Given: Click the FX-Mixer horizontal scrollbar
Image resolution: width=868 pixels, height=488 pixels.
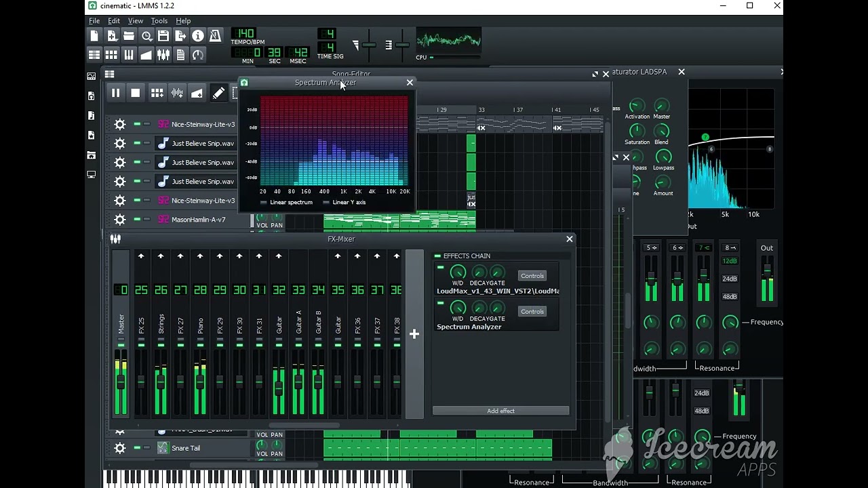Looking at the screenshot, I should click(304, 426).
